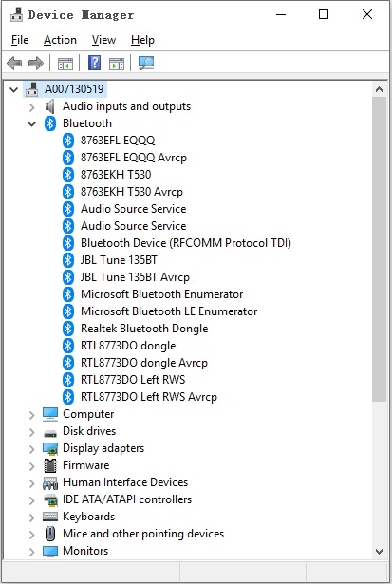Click the scrollbar down arrow
The height and width of the screenshot is (584, 392).
point(380,551)
